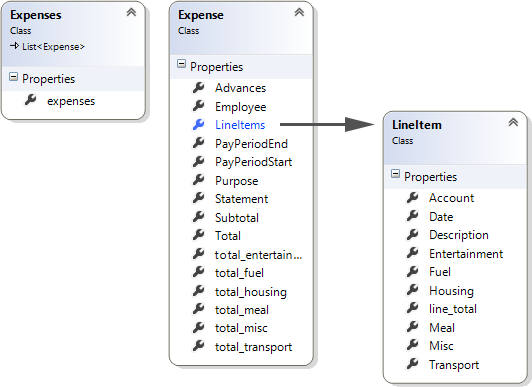Select the Expense class title
This screenshot has width=532, height=387.
[x=201, y=15]
